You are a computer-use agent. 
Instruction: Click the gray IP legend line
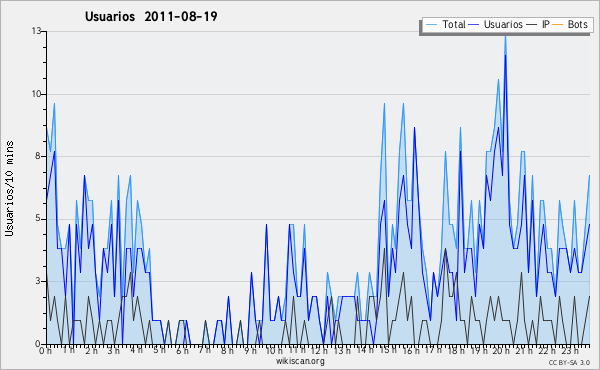[532, 25]
